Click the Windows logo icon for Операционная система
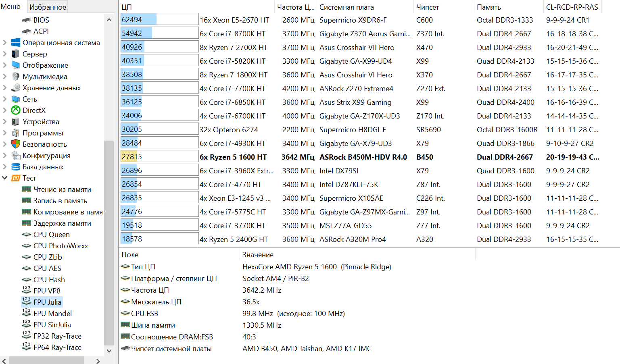 pos(16,43)
